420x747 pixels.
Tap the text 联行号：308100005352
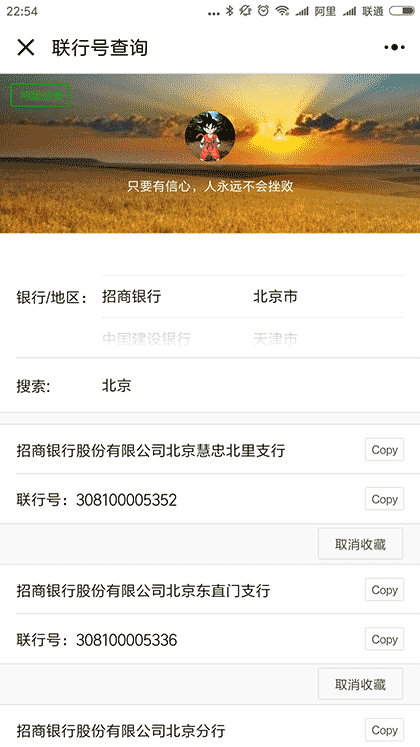pos(97,500)
